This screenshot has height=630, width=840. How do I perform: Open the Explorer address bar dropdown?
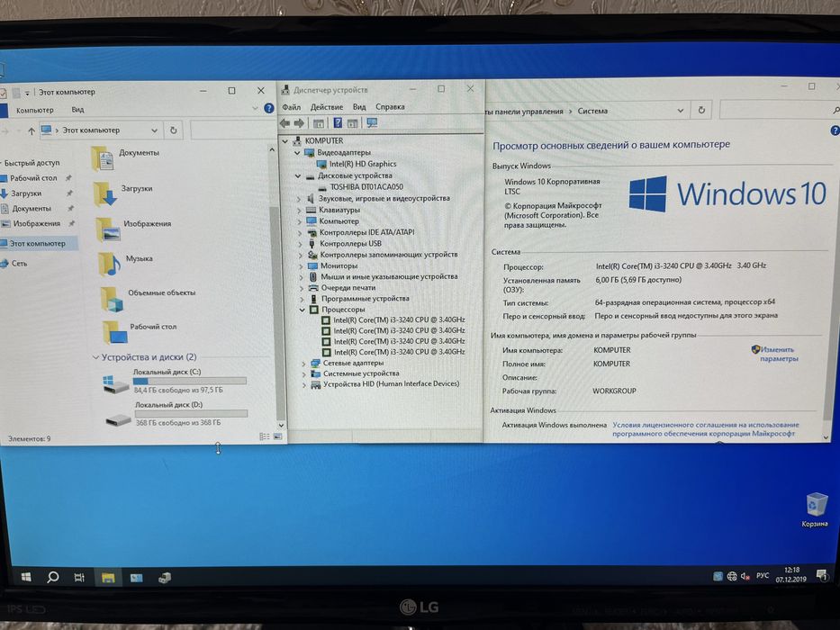[154, 130]
